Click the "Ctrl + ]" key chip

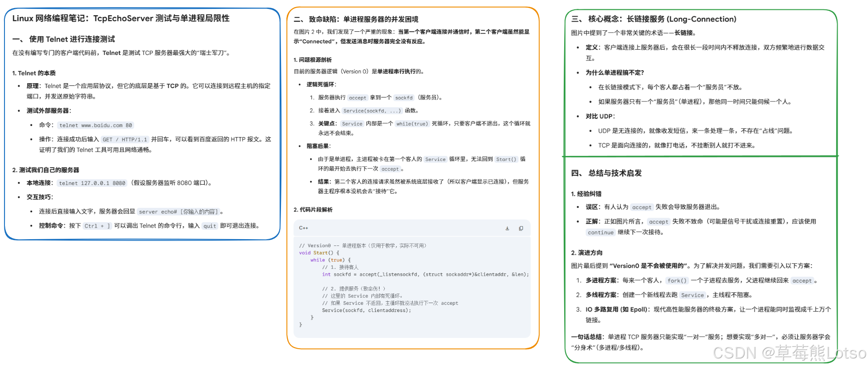tap(97, 226)
